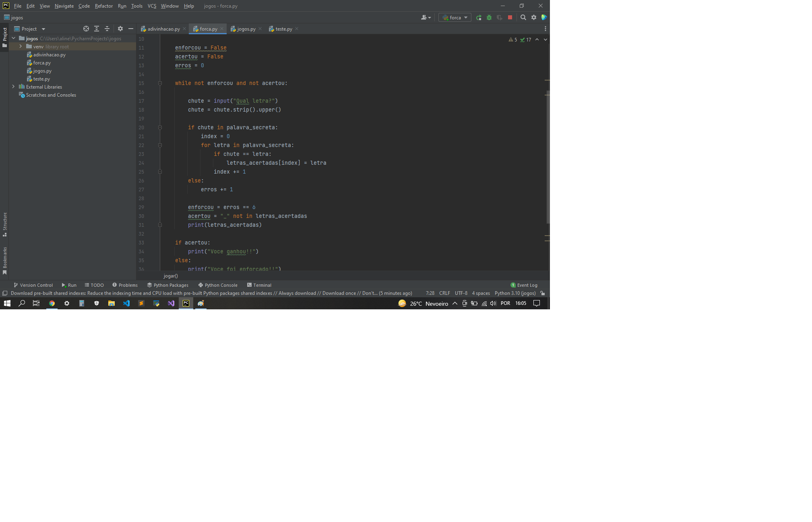Viewport: 812px width, 522px height.
Task: Open Windows Start menu
Action: (x=7, y=303)
